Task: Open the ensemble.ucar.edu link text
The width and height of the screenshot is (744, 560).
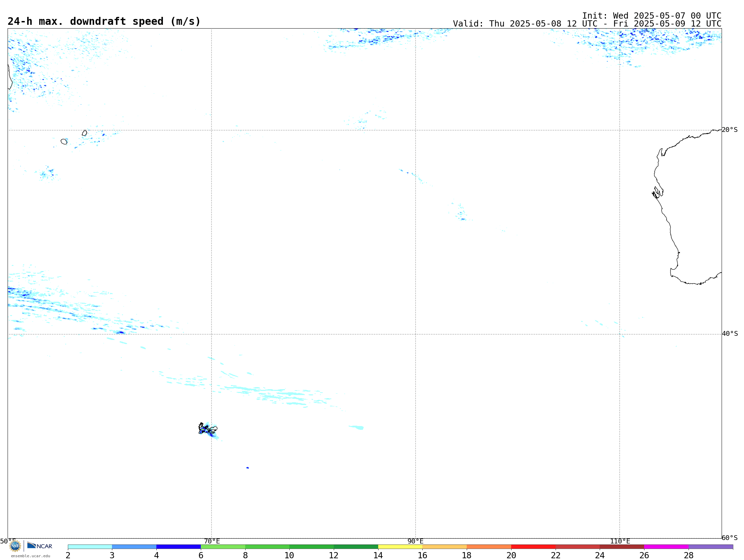Action: pos(30,556)
